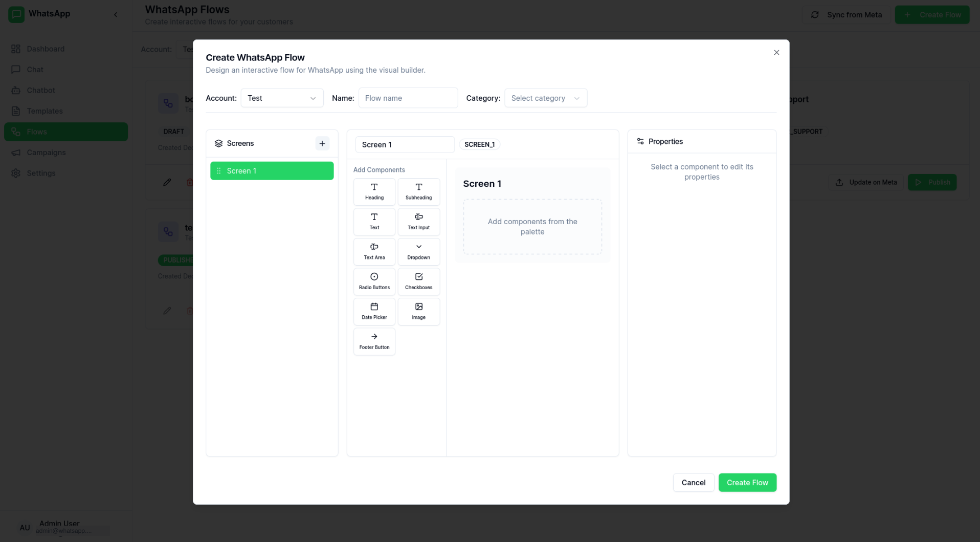Add the Image component
This screenshot has height=542, width=980.
pyautogui.click(x=418, y=311)
